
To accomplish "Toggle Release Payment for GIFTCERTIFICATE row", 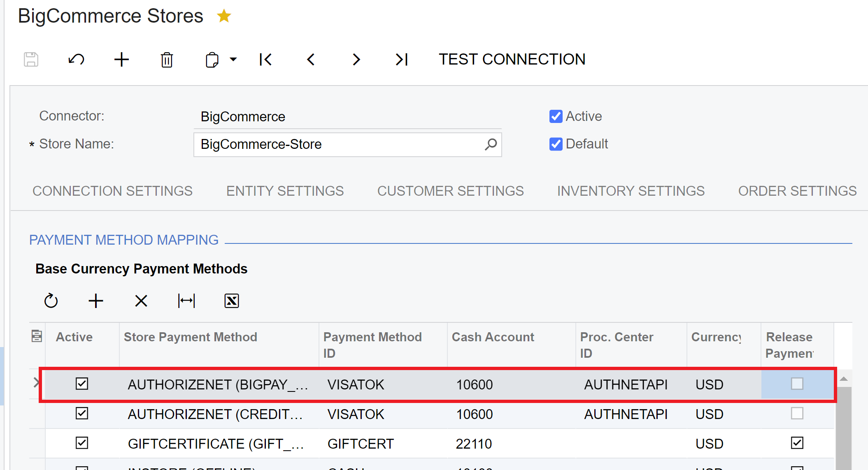I will (797, 443).
